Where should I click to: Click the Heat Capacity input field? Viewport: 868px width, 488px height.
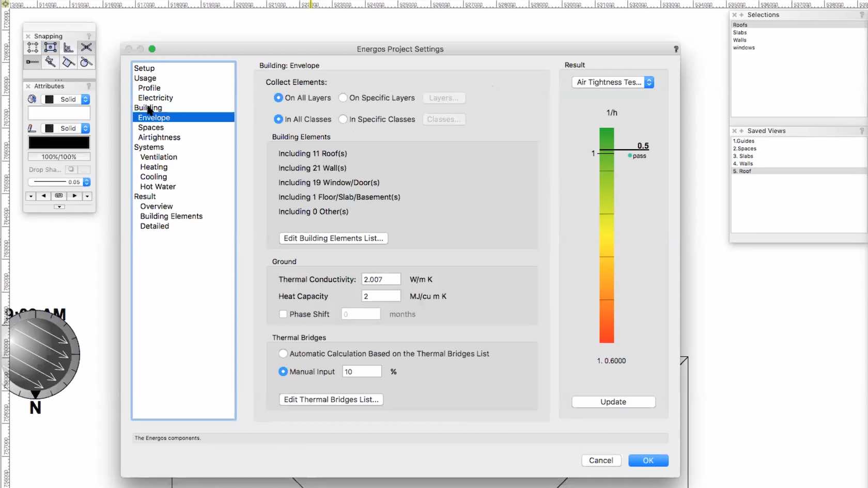pos(381,296)
